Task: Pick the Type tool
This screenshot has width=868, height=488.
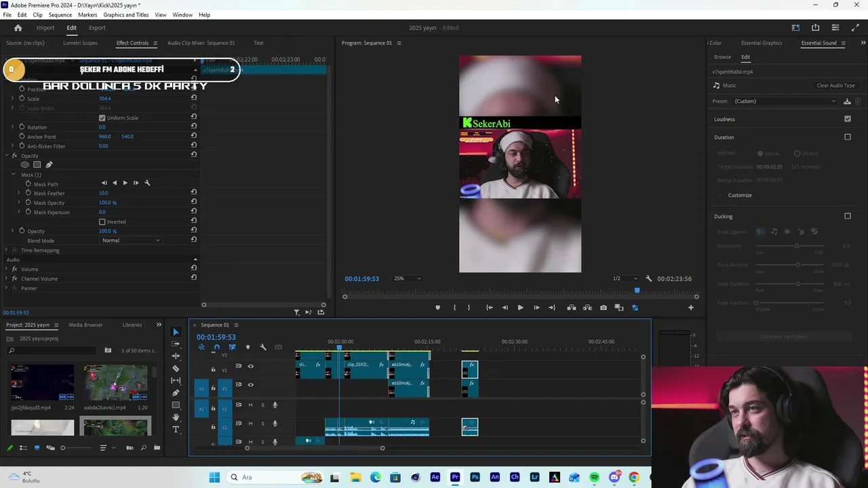Action: (x=176, y=430)
